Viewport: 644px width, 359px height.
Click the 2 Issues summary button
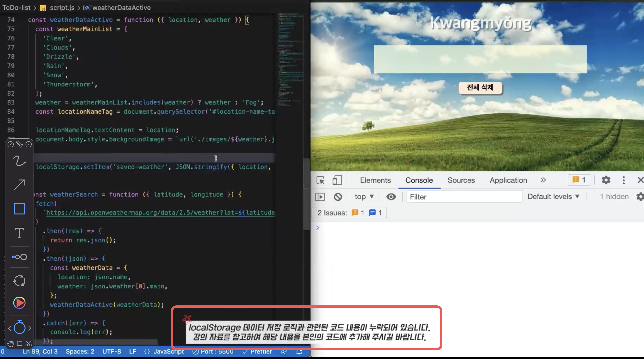(x=349, y=213)
